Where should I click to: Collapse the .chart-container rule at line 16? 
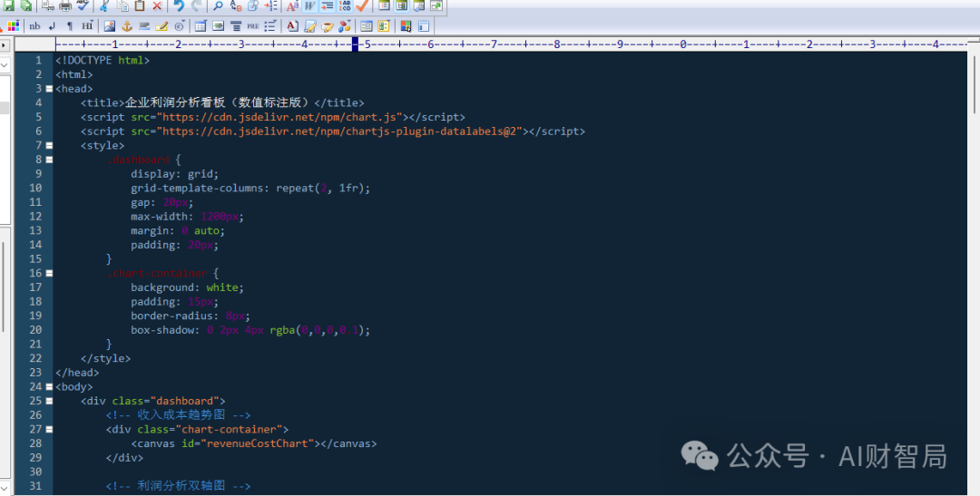pos(49,273)
